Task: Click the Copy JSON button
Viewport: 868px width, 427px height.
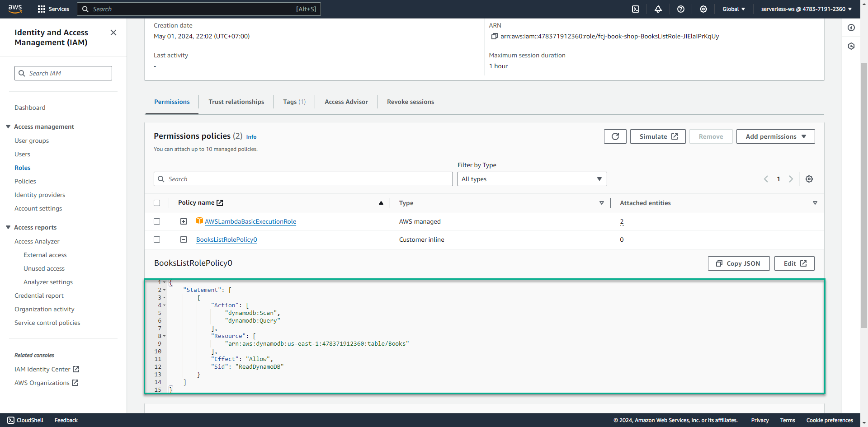Action: [739, 263]
